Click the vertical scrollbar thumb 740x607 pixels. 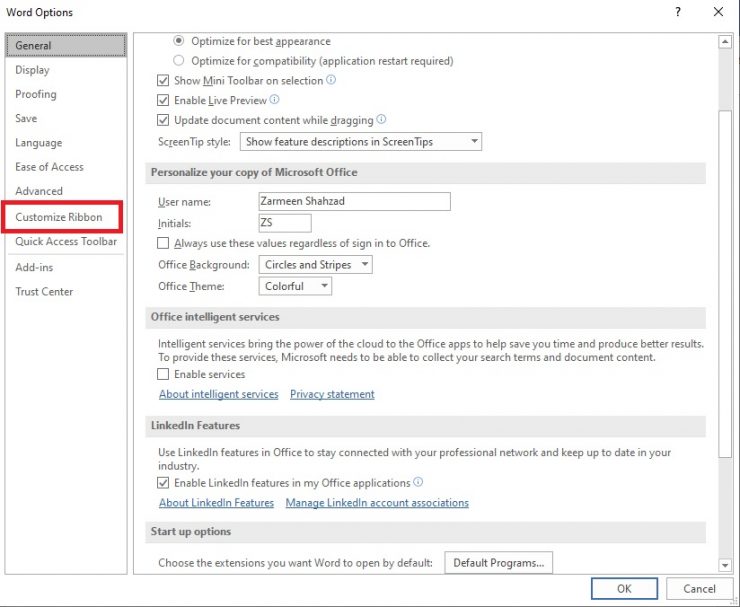[725, 283]
